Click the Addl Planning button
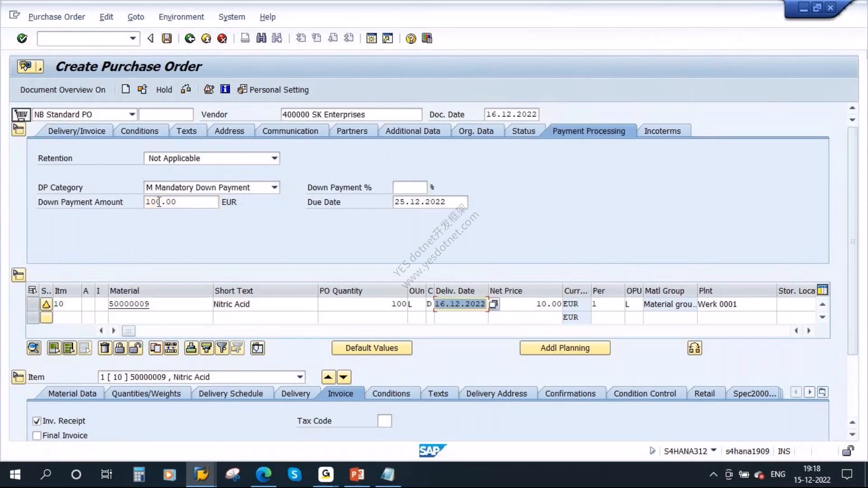 [x=565, y=348]
